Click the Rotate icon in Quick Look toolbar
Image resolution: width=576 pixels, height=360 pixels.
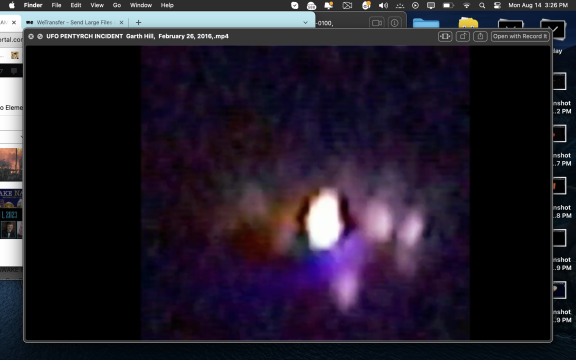(462, 36)
